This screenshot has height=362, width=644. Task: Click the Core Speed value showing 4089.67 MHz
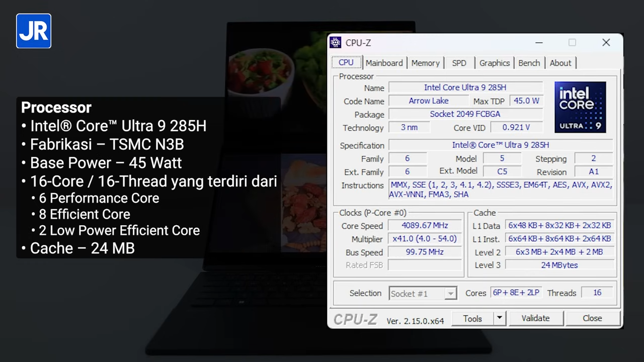pos(425,225)
